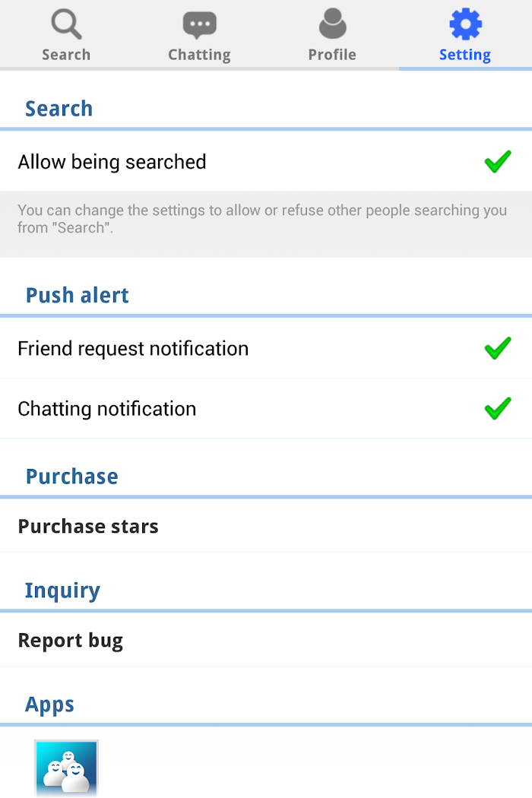Tap the Chatting notification row text
This screenshot has height=798, width=532.
[107, 409]
